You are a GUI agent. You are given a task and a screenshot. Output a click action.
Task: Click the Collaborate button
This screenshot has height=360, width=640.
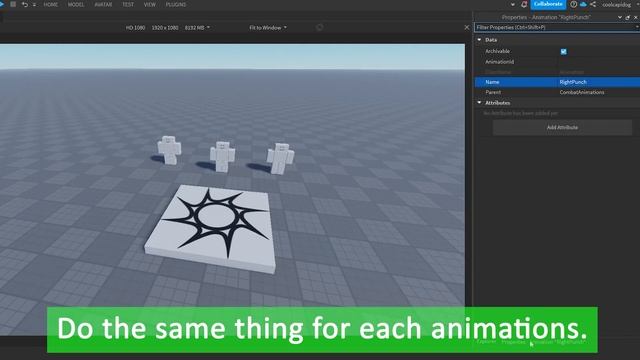click(548, 4)
